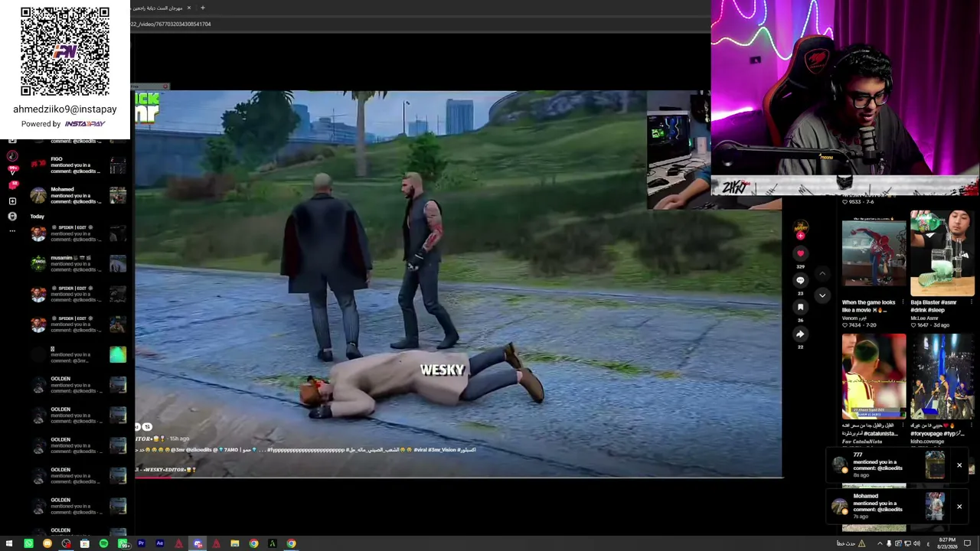Click the video playback progress bar
Screen dimensions: 980x551
tap(459, 477)
